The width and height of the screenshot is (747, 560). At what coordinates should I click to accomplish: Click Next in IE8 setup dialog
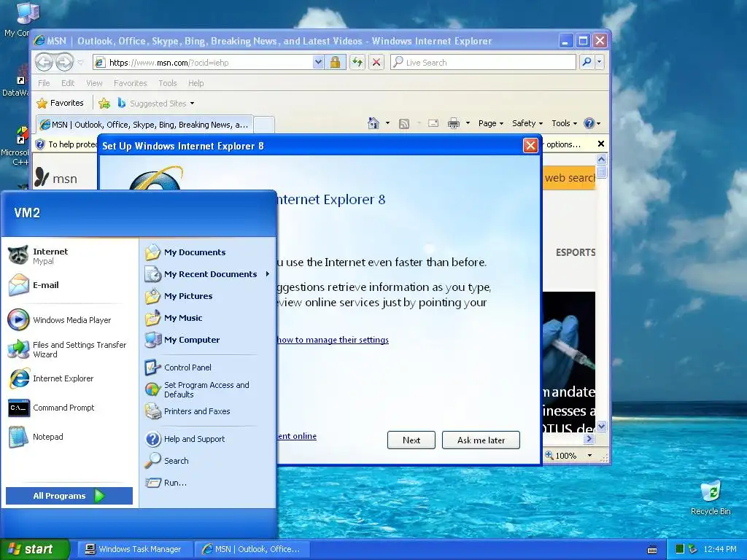point(411,440)
